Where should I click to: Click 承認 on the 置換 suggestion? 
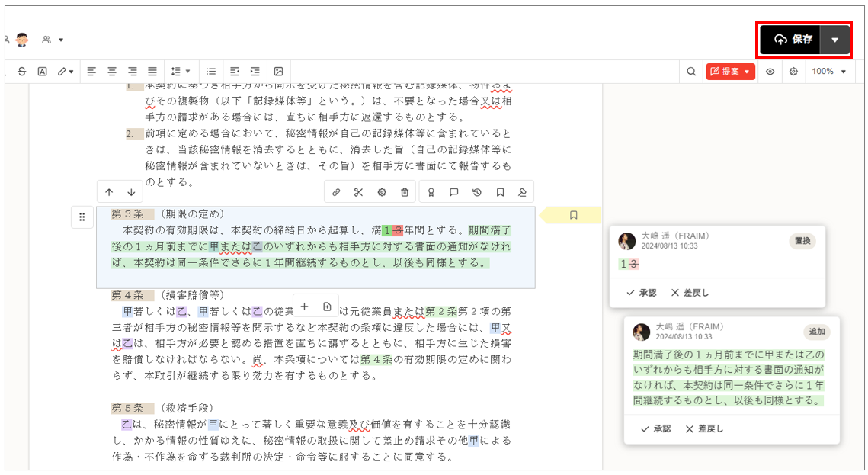pyautogui.click(x=641, y=293)
